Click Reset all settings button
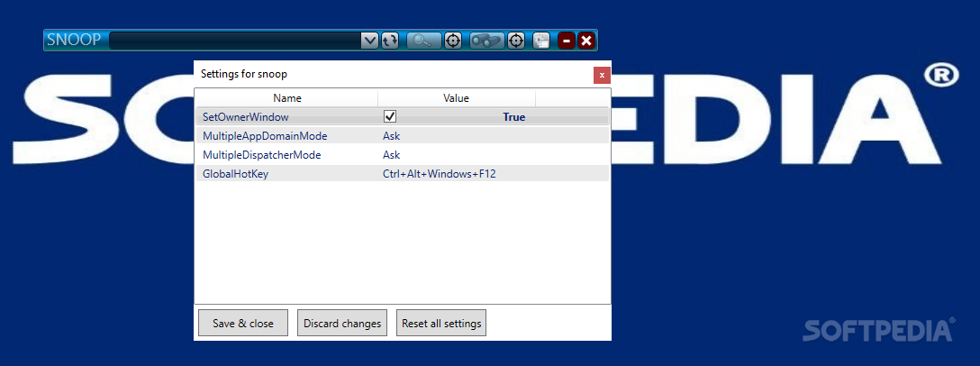 [441, 323]
